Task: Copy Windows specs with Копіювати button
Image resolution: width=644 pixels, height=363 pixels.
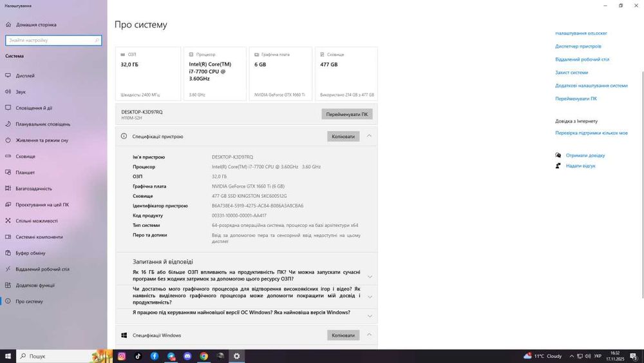Action: point(343,335)
